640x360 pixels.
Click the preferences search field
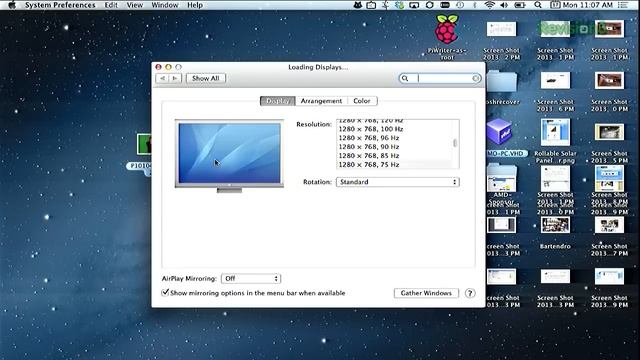[x=440, y=78]
